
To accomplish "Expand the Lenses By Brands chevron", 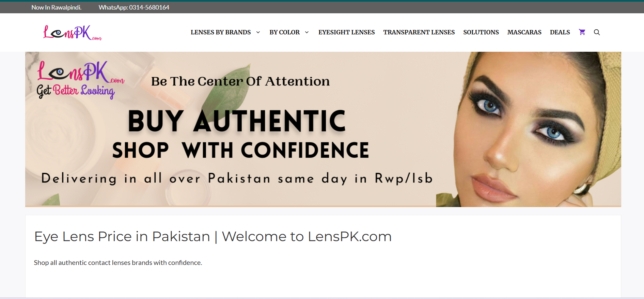I will pyautogui.click(x=258, y=32).
